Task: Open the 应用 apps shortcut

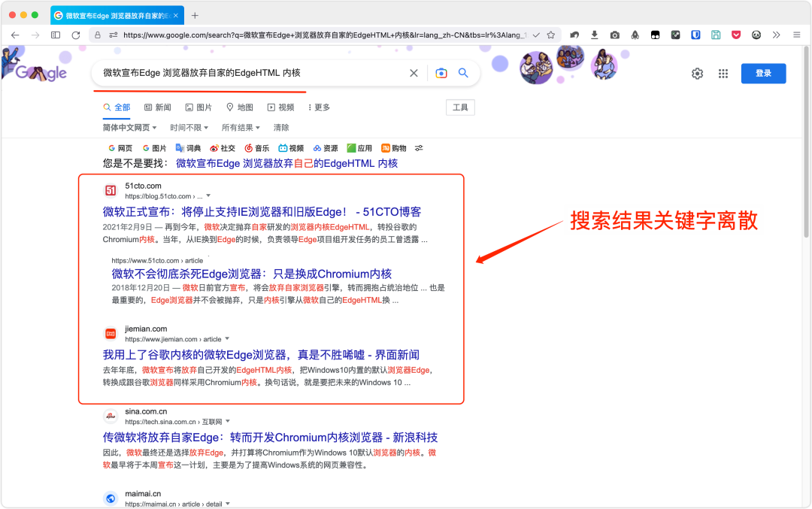Action: click(x=359, y=148)
